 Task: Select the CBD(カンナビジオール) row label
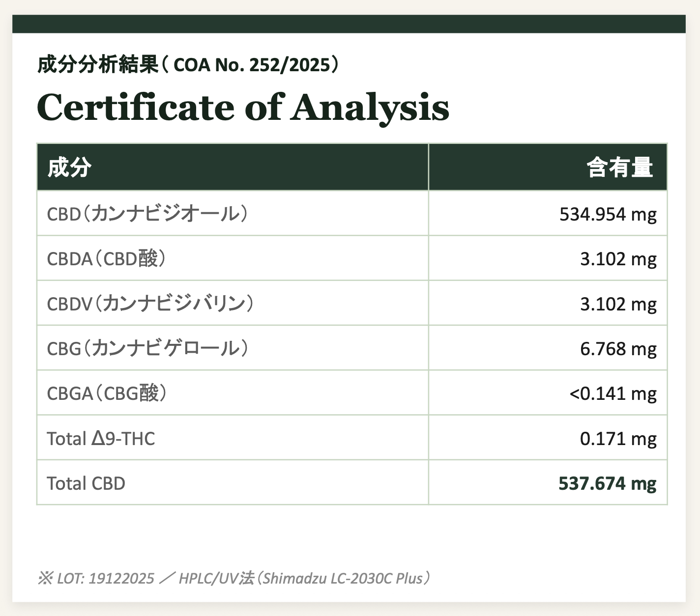147,214
